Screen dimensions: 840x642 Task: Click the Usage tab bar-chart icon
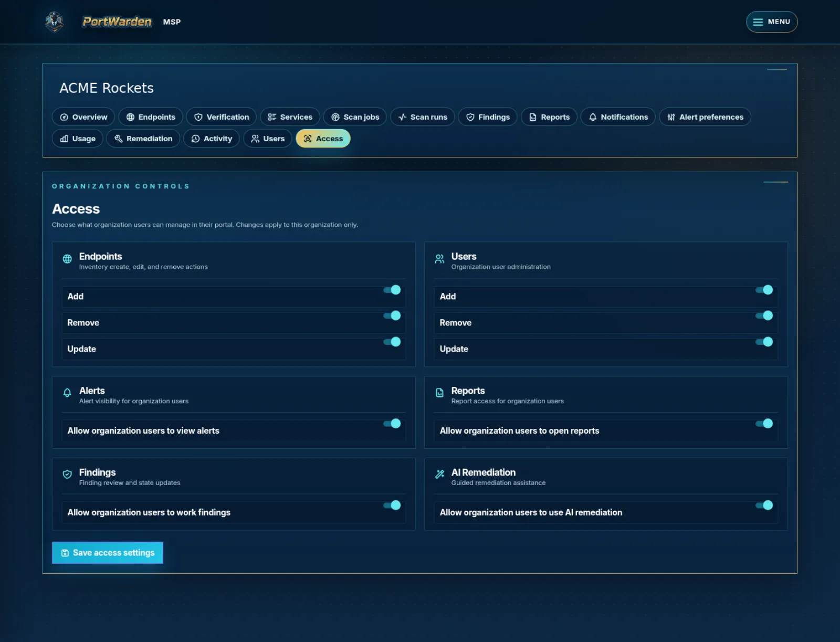(64, 139)
